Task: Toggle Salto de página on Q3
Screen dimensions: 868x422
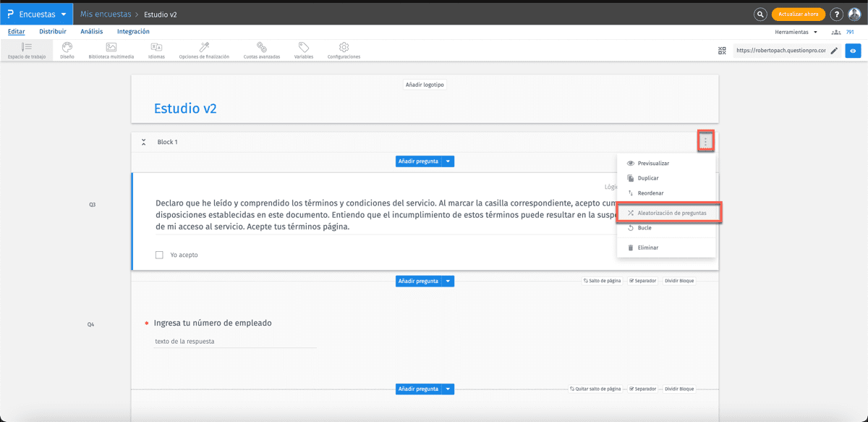Action: (x=602, y=280)
